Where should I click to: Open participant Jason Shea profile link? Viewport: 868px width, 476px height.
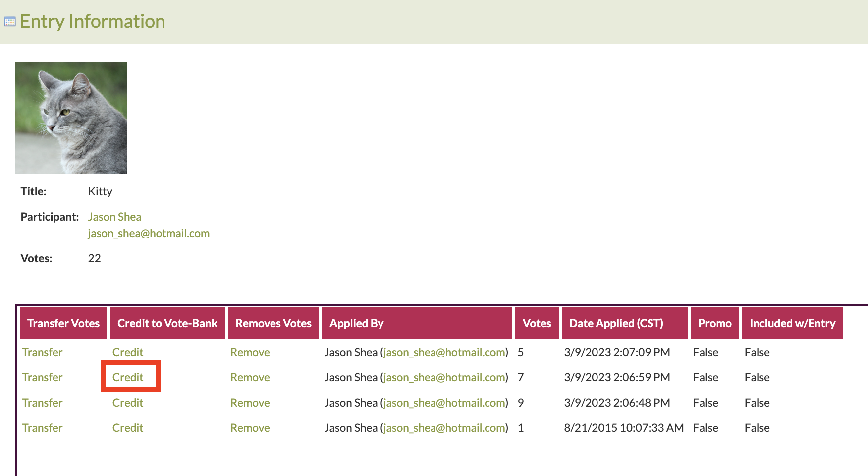[114, 217]
